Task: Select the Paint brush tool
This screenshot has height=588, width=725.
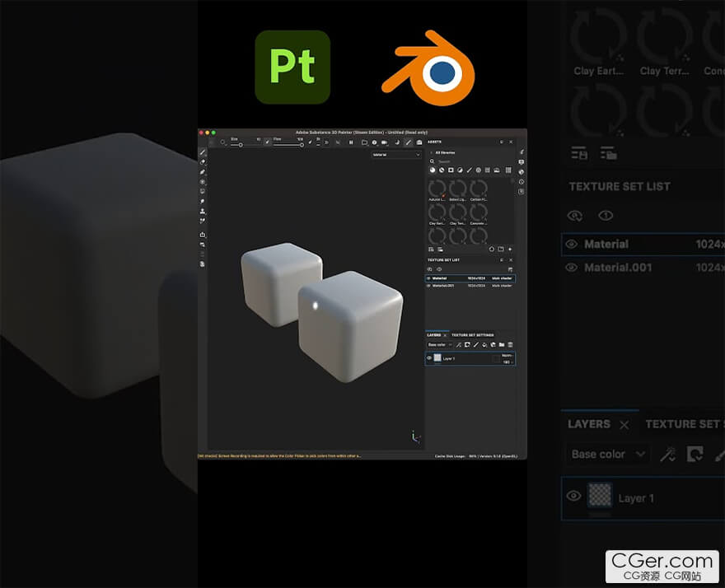Action: (203, 152)
